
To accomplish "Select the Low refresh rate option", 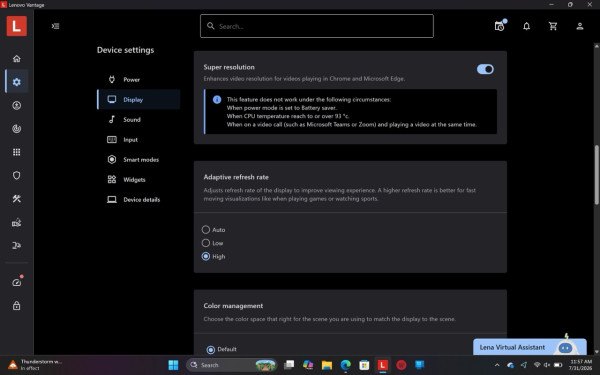I will point(206,243).
